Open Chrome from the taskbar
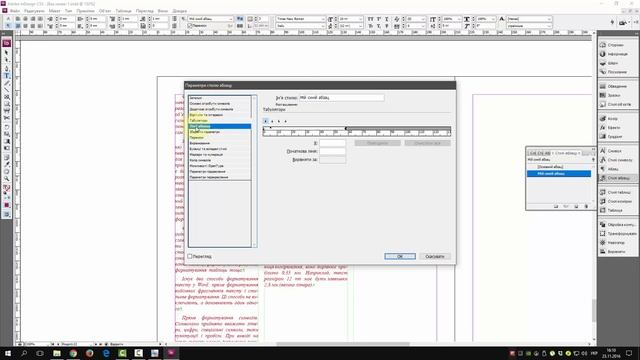640x360 pixels. point(73,353)
